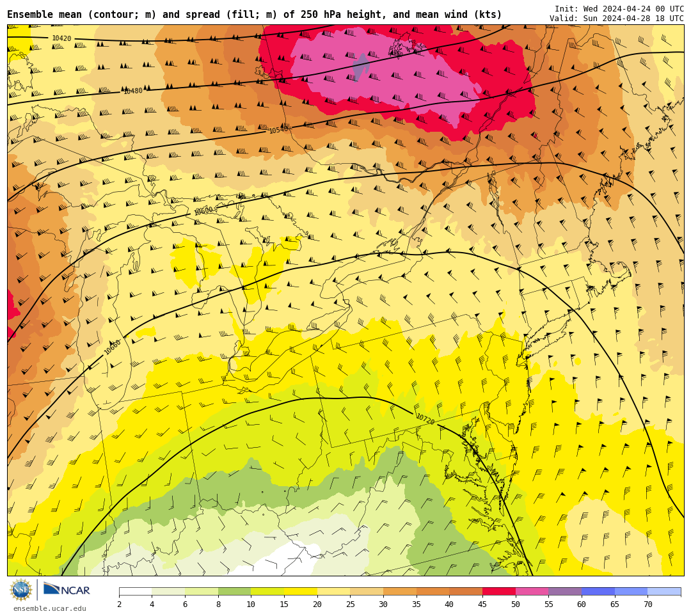Pick the white 2–4 colorbar segment
Image resolution: width=691 pixels, height=616 pixels.
click(135, 592)
